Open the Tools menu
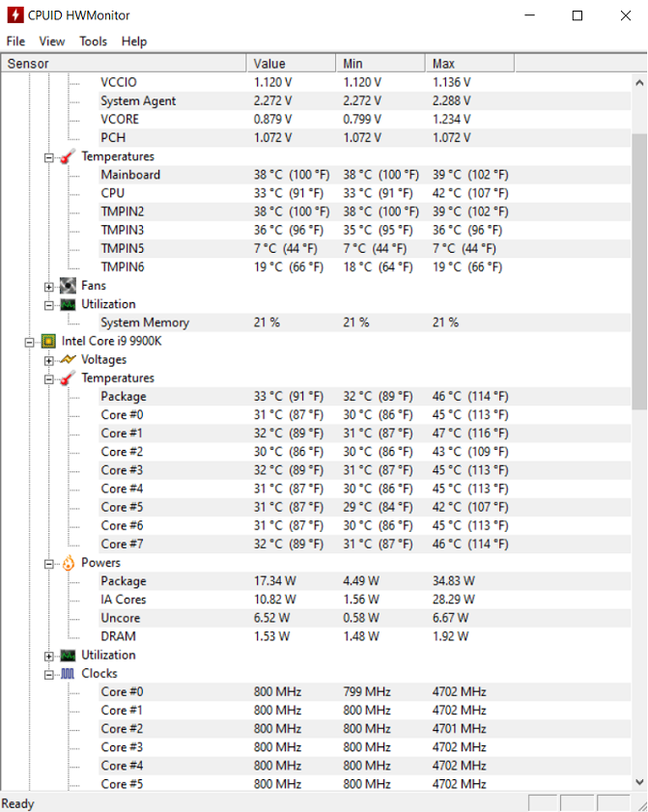Viewport: 648px width, 812px height. click(x=94, y=42)
